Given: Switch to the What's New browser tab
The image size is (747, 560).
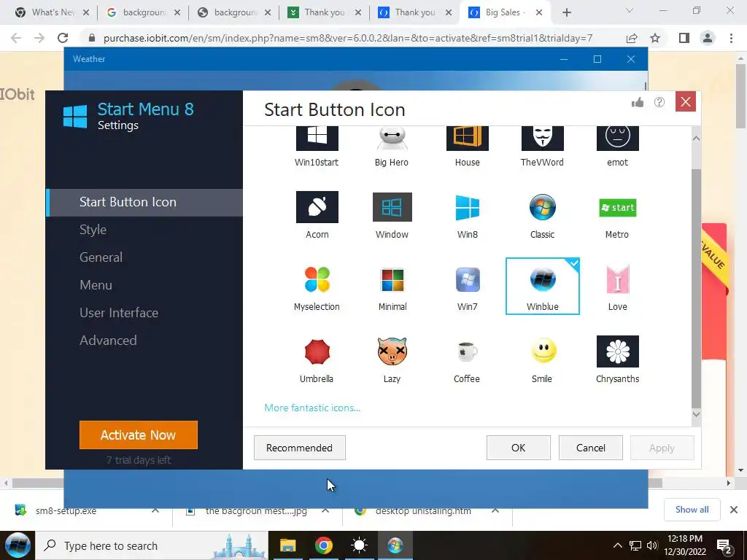Looking at the screenshot, I should (x=52, y=12).
